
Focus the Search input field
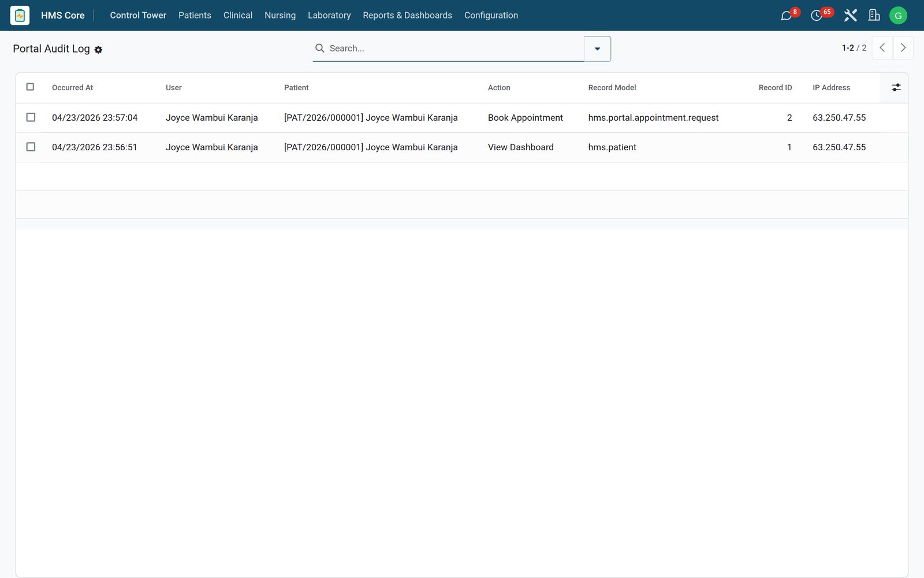click(455, 49)
